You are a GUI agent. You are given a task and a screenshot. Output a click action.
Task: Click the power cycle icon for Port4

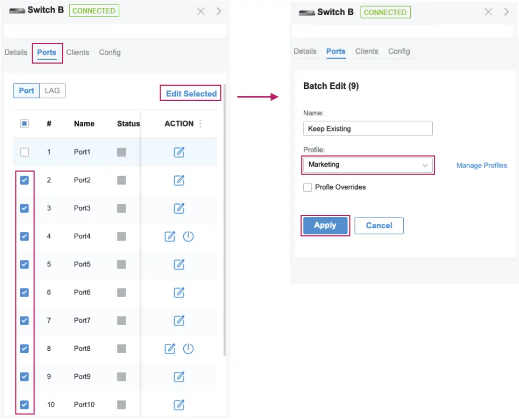[188, 236]
